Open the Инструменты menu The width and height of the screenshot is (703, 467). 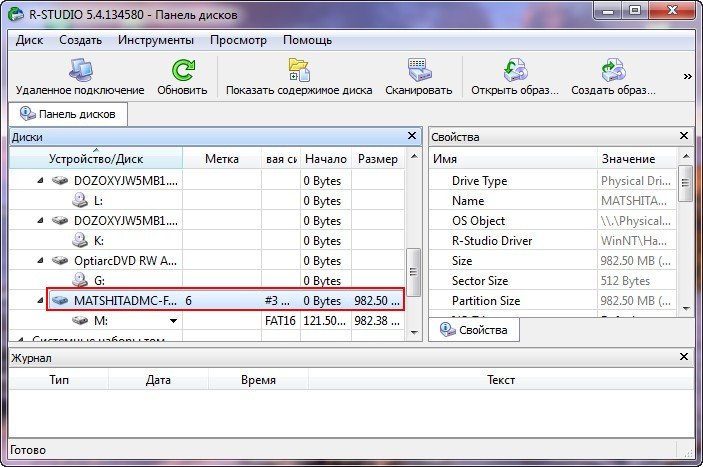click(x=156, y=40)
